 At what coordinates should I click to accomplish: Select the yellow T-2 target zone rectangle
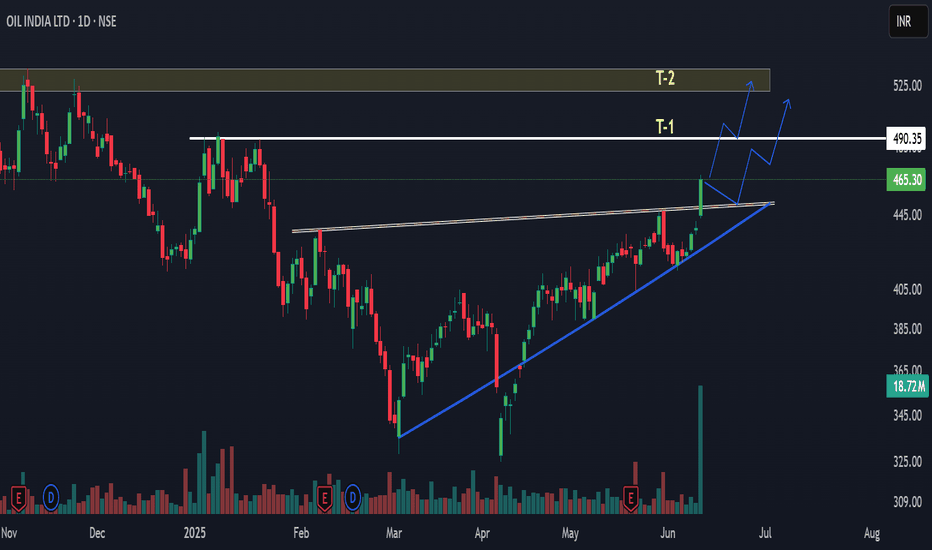(385, 80)
